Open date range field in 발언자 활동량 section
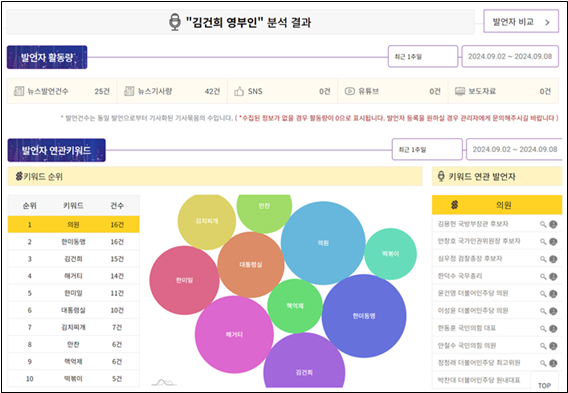This screenshot has width=568, height=393. (x=510, y=57)
